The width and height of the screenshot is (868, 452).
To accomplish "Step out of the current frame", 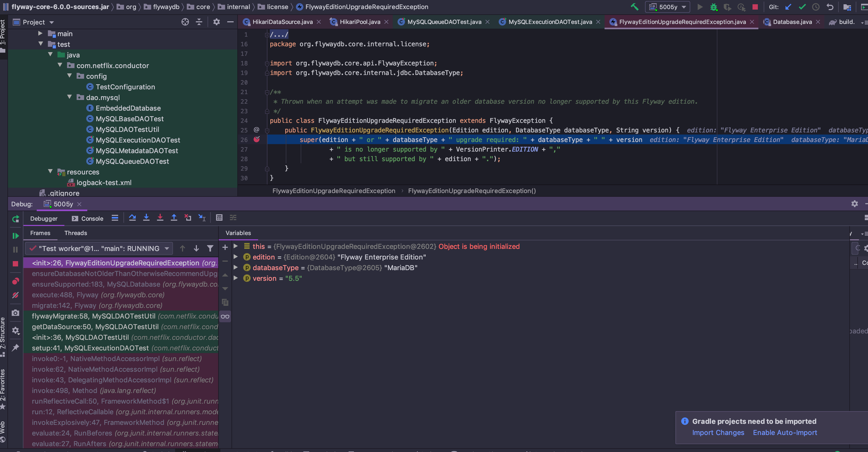I will pyautogui.click(x=174, y=217).
